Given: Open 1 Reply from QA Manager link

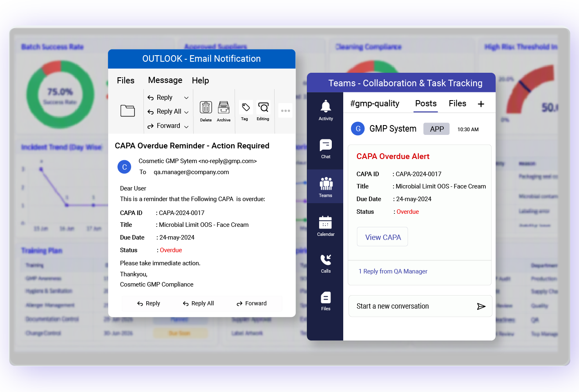Looking at the screenshot, I should (x=393, y=271).
